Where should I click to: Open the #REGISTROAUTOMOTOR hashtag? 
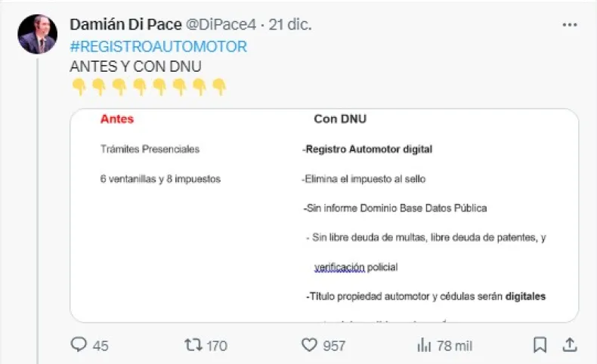(158, 47)
